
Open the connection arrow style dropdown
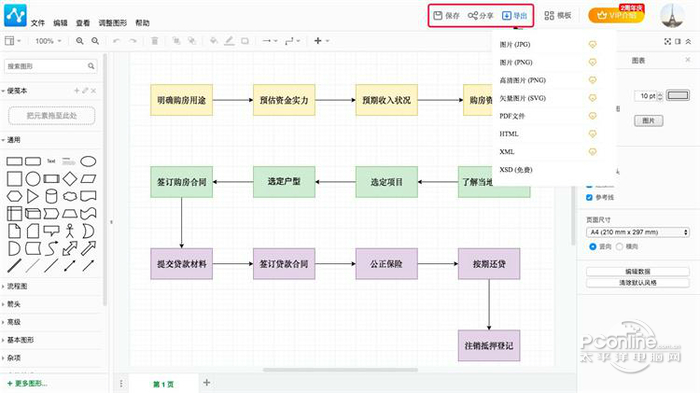pyautogui.click(x=270, y=41)
